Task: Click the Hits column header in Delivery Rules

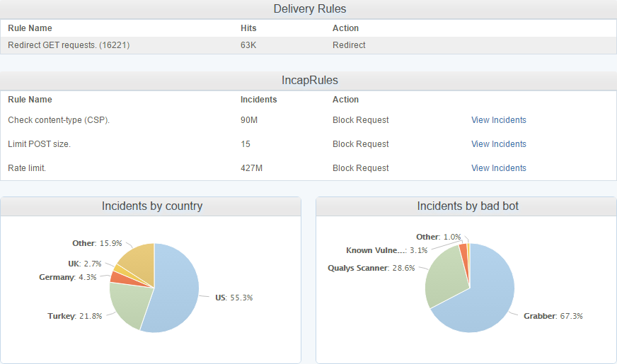Action: pyautogui.click(x=248, y=28)
